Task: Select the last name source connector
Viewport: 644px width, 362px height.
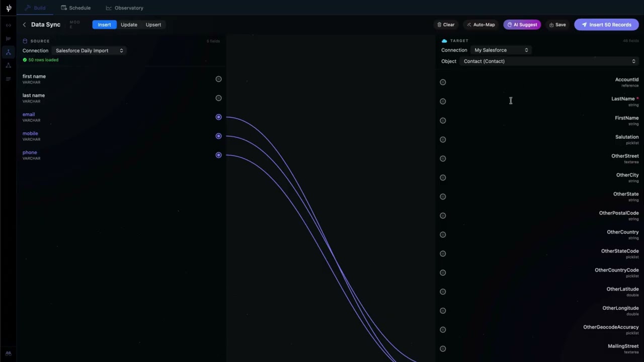Action: [x=218, y=98]
